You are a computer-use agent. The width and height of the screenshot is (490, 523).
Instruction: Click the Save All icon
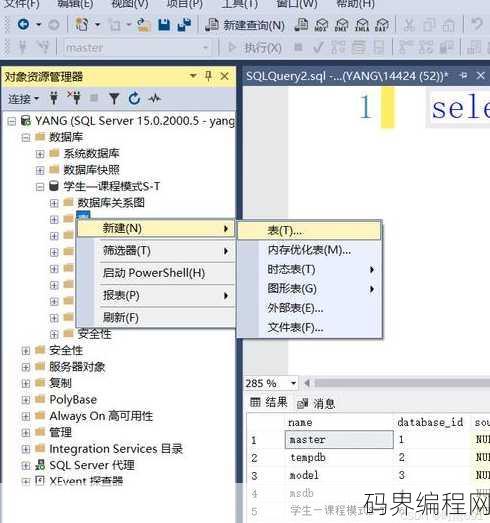click(184, 25)
